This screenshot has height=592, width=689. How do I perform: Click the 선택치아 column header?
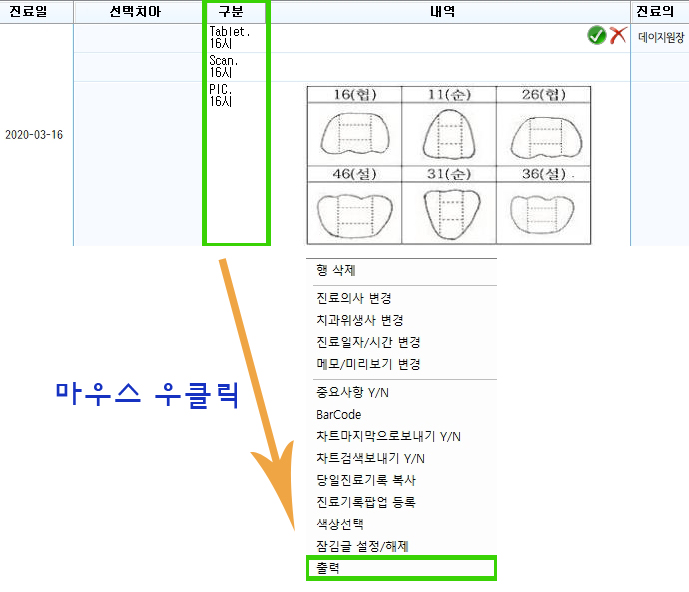pos(137,11)
